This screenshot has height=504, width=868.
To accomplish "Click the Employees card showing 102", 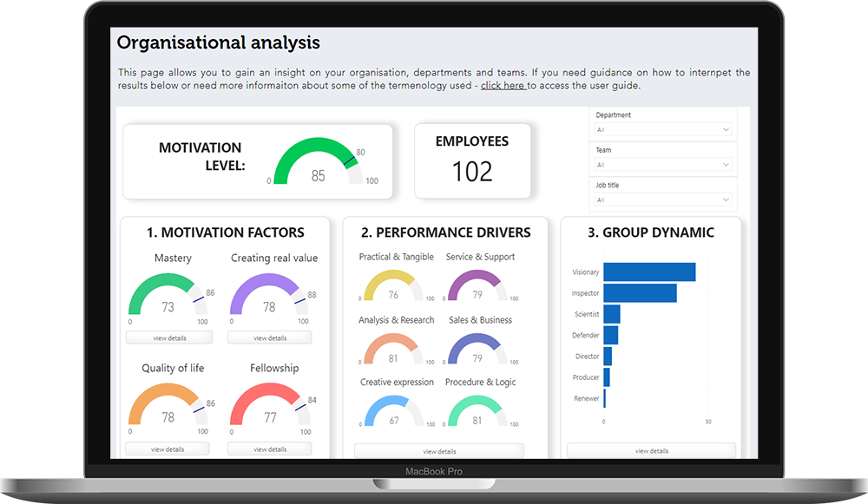I will [x=472, y=161].
